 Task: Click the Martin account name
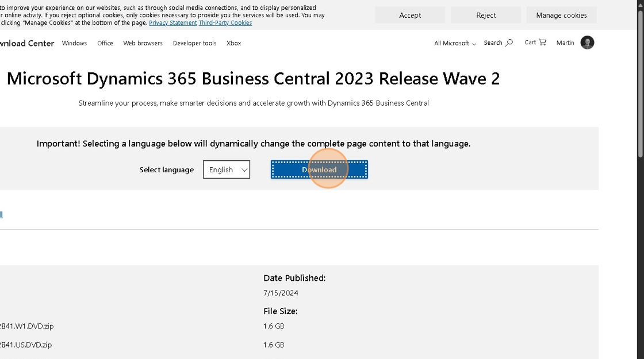point(565,43)
